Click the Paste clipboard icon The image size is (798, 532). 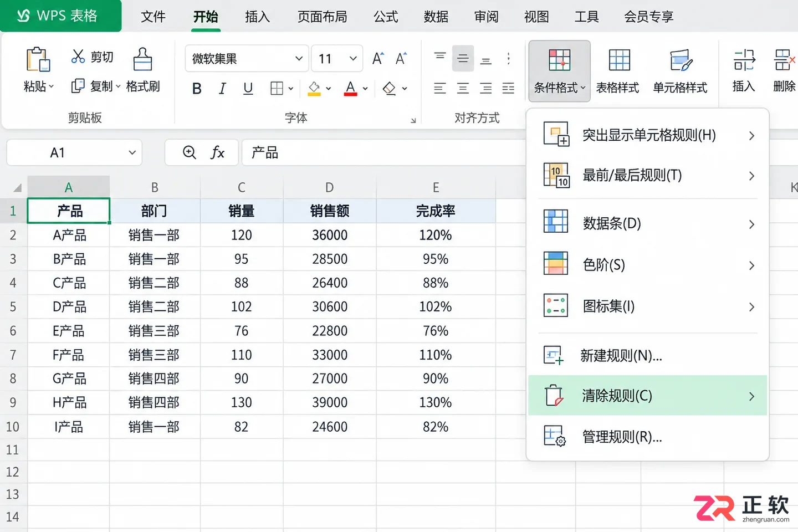pyautogui.click(x=38, y=59)
